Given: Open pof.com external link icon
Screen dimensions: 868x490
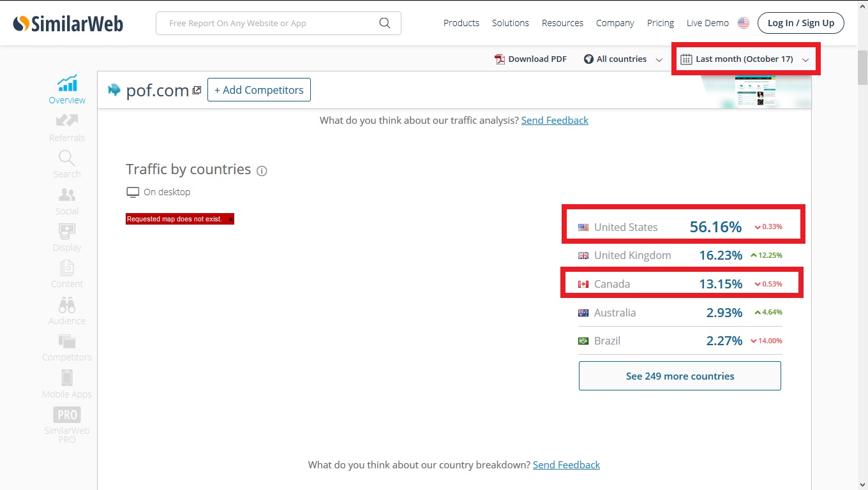Looking at the screenshot, I should click(x=197, y=91).
